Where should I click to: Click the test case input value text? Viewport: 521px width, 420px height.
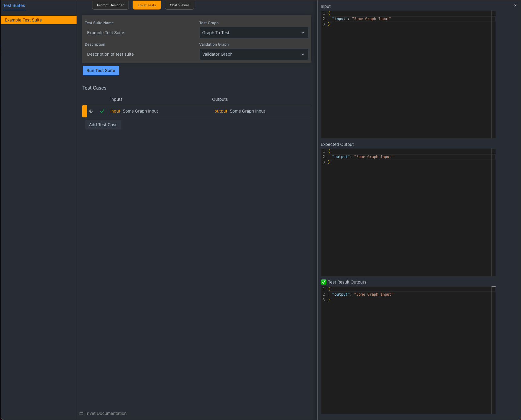pos(140,111)
